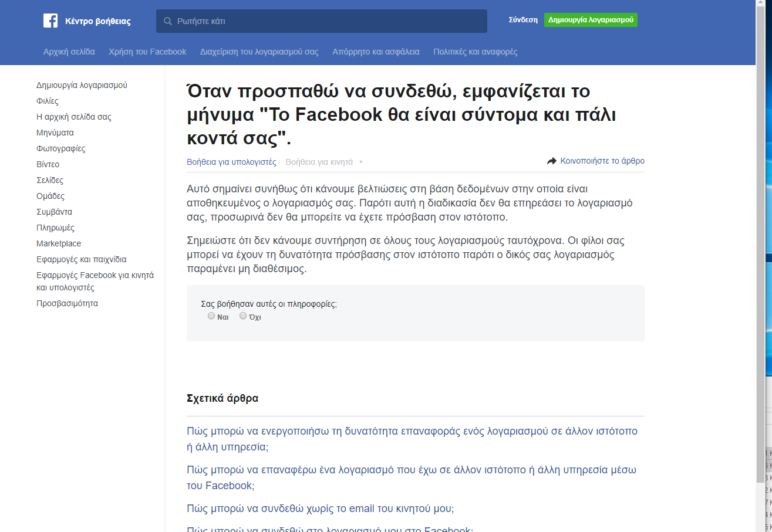
Task: Open Βίντεο in sidebar
Action: (x=48, y=164)
